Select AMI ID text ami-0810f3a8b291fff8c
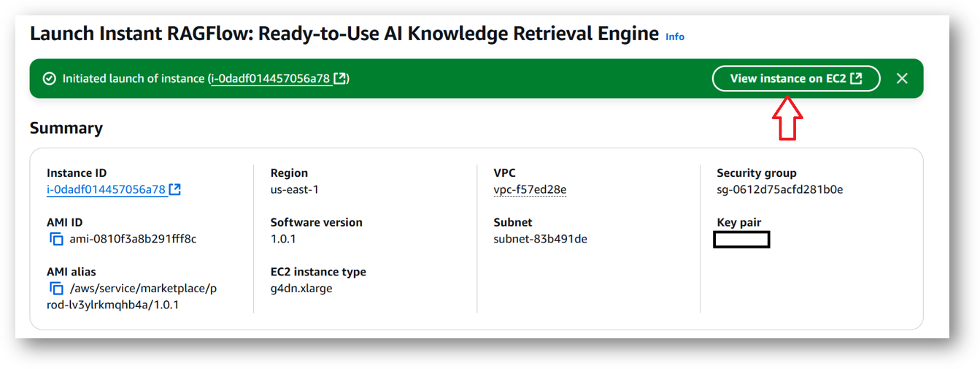The height and width of the screenshot is (369, 980). point(133,239)
